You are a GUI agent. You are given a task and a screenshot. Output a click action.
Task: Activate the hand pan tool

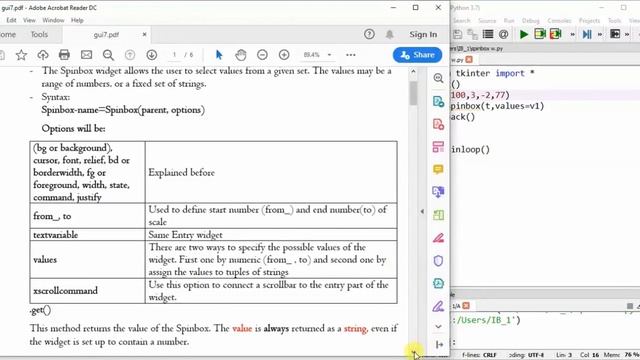pyautogui.click(x=241, y=55)
